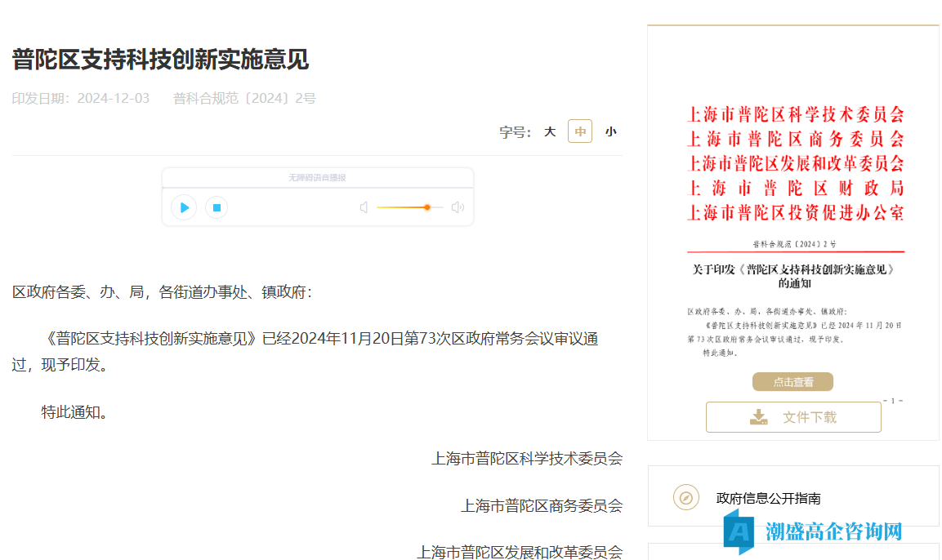This screenshot has height=560, width=942.
Task: Click the download arrow icon
Action: tap(759, 417)
